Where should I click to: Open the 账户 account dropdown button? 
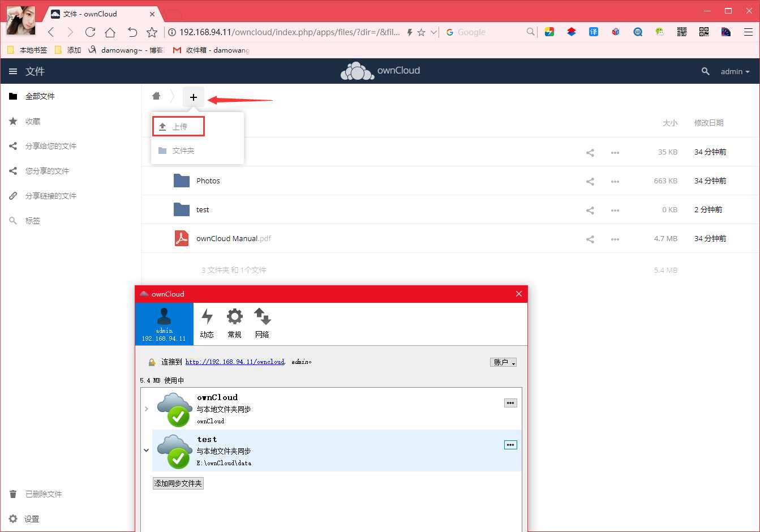(503, 362)
